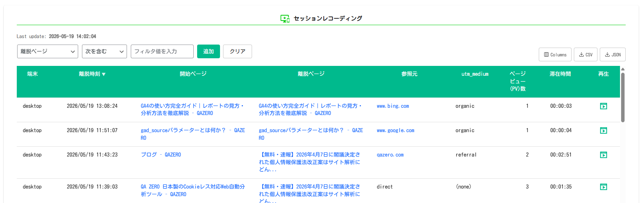Image resolution: width=644 pixels, height=203 pixels.
Task: Open QA ZERO 日本製のCookieレス start page link
Action: [193, 190]
